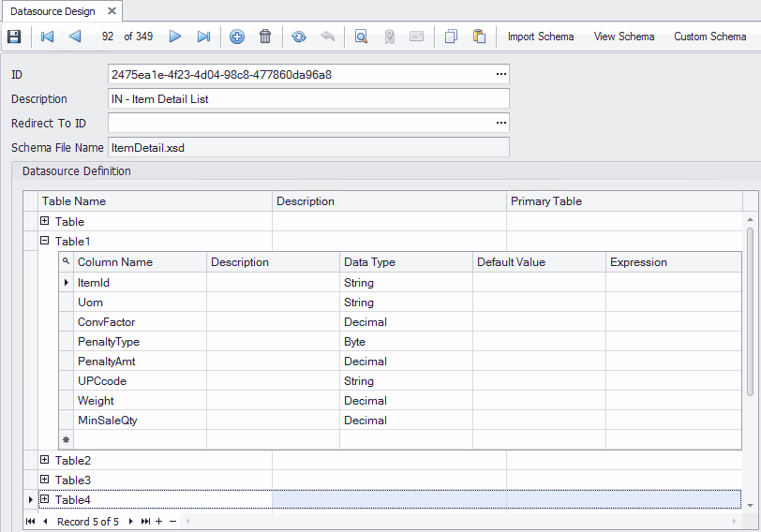The height and width of the screenshot is (532, 761).
Task: Go to the first datasource record
Action: pyautogui.click(x=48, y=37)
